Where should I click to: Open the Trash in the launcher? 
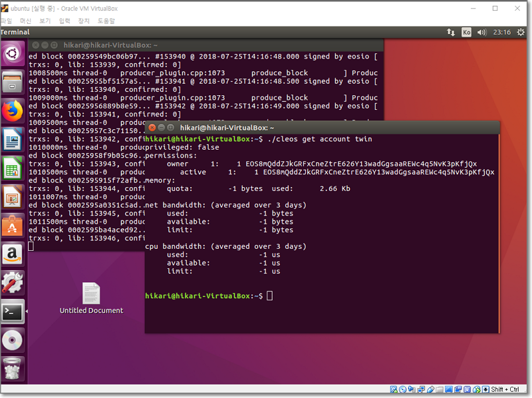point(13,368)
